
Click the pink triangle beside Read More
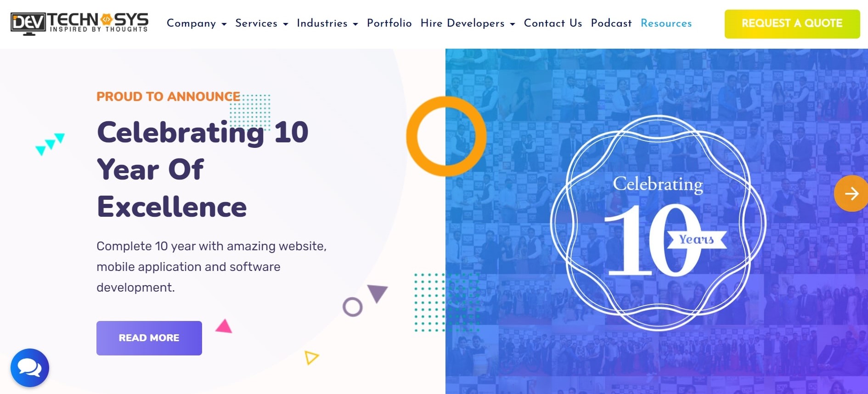(x=224, y=326)
